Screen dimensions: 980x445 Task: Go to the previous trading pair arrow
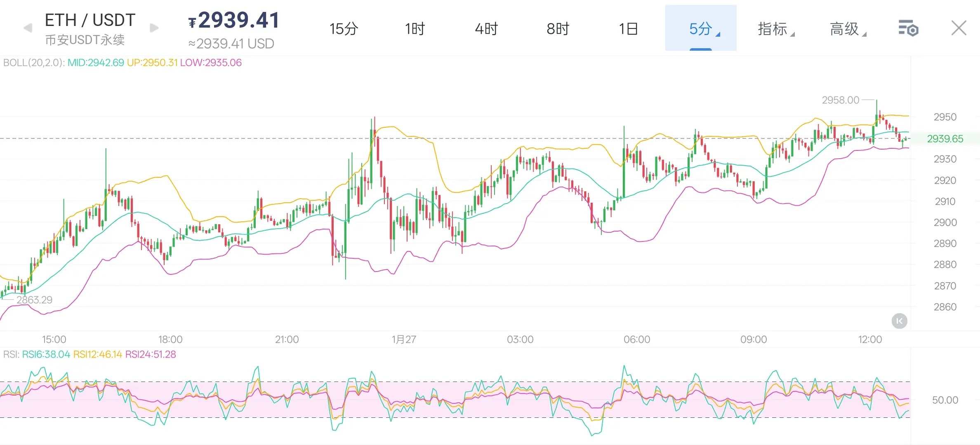click(28, 28)
